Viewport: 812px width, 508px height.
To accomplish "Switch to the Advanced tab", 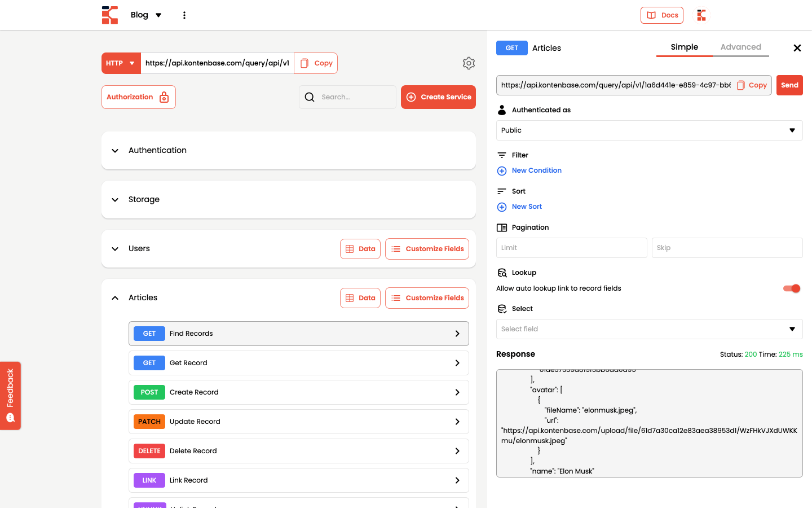I will [x=740, y=47].
